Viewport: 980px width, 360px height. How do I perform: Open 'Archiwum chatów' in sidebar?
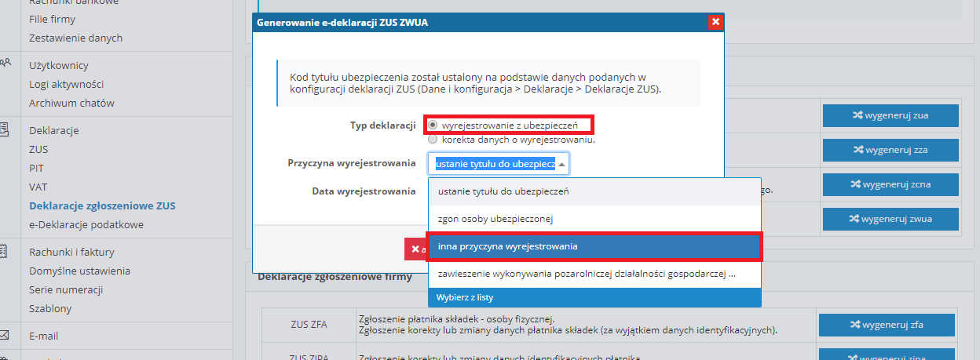[x=71, y=103]
